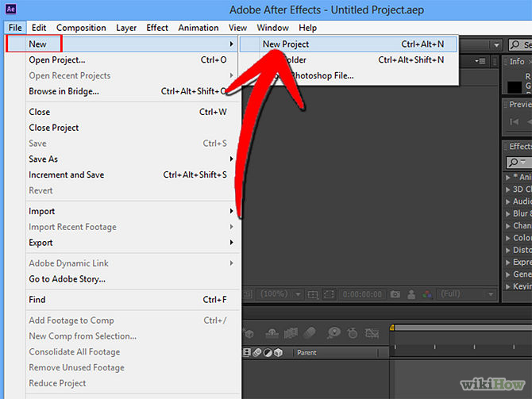Image resolution: width=532 pixels, height=399 pixels.
Task: Click first frame button in Preview panel
Action: 514,121
